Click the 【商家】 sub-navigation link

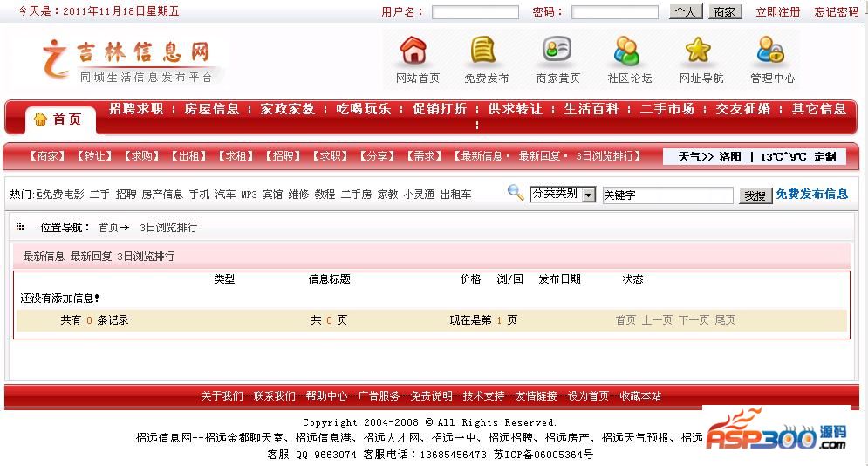coord(47,156)
